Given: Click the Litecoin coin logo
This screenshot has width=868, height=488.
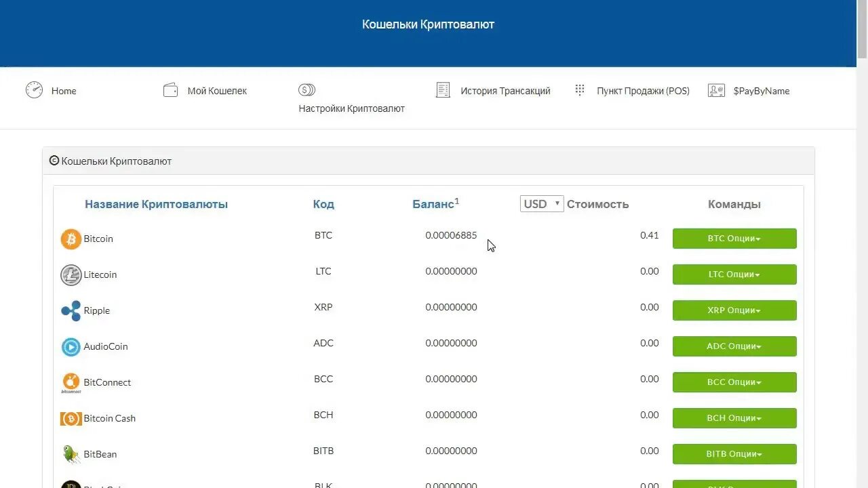Looking at the screenshot, I should point(71,274).
